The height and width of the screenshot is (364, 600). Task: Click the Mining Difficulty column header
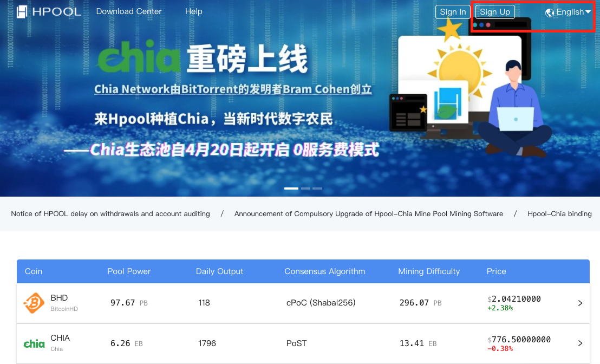pyautogui.click(x=429, y=271)
